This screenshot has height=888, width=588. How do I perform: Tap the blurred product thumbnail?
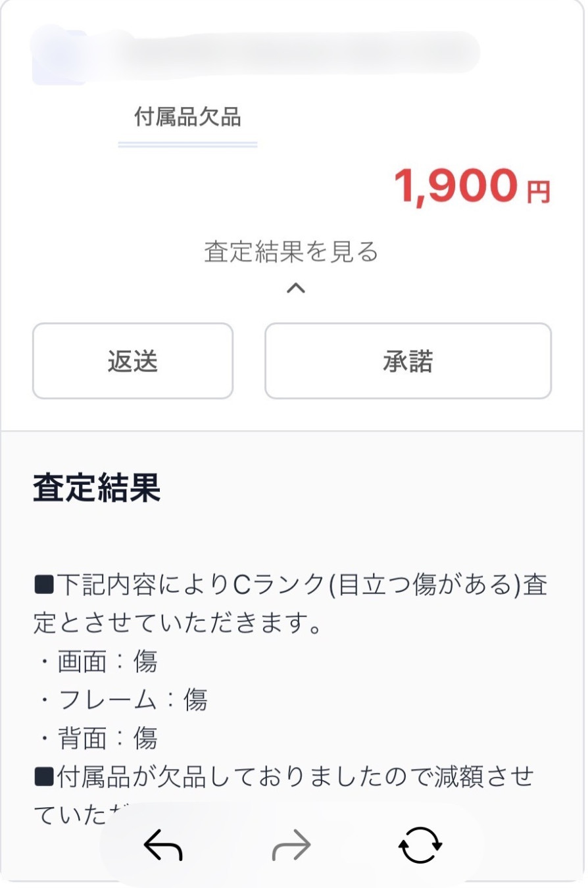click(x=59, y=55)
